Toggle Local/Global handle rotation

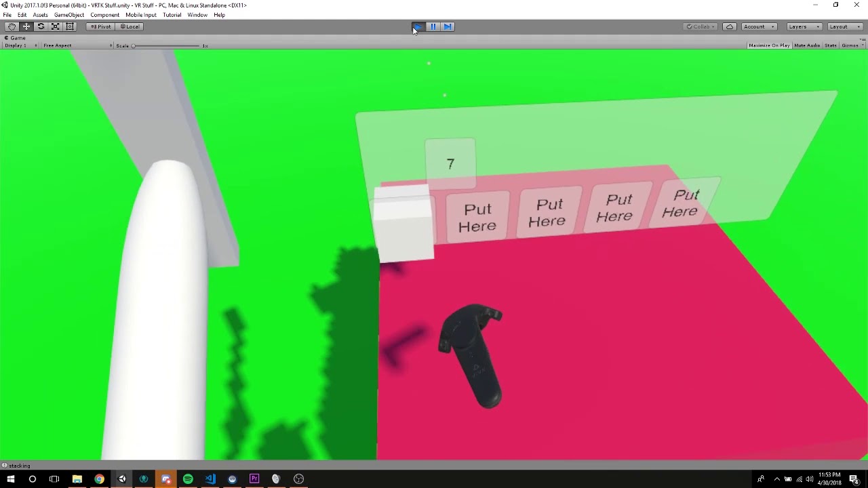pyautogui.click(x=129, y=26)
